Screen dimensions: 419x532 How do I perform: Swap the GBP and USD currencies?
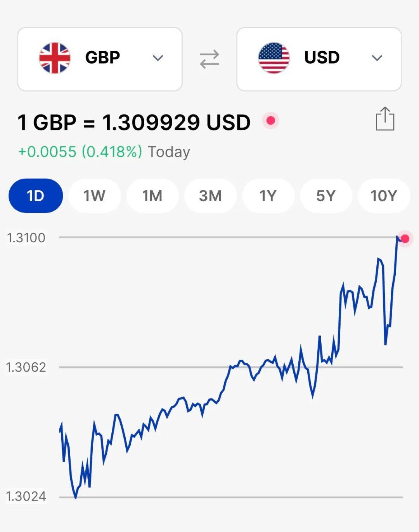click(x=209, y=59)
